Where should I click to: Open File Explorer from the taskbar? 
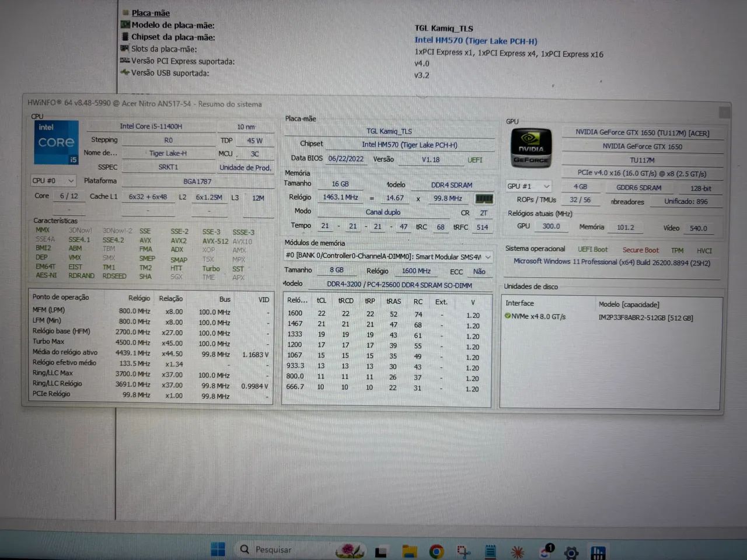tap(410, 551)
